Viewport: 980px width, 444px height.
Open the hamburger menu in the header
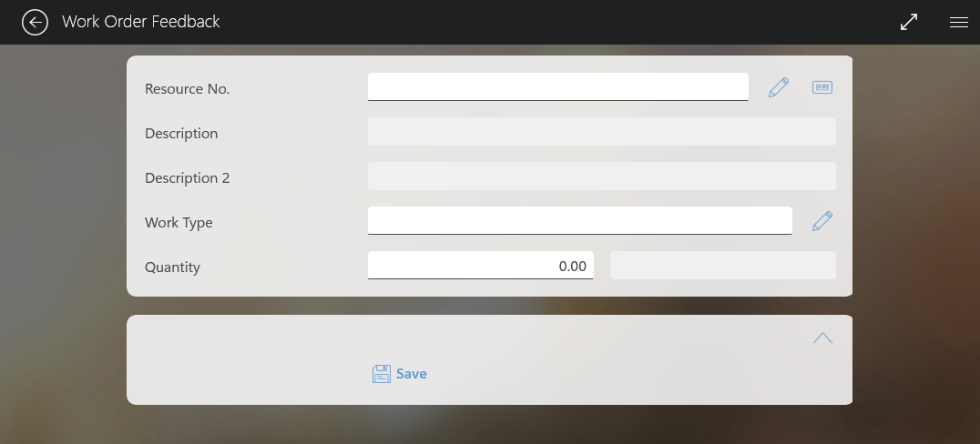pyautogui.click(x=959, y=23)
